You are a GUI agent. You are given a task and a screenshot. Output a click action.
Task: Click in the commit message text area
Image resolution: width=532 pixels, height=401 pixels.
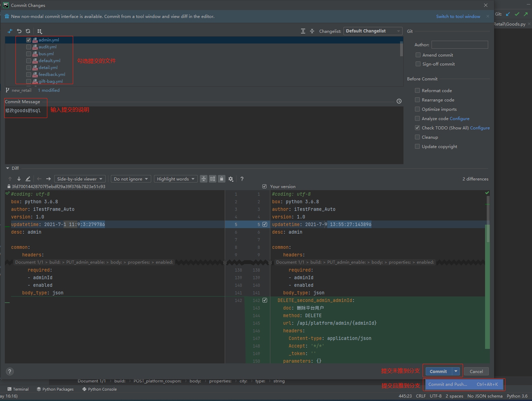(x=204, y=135)
